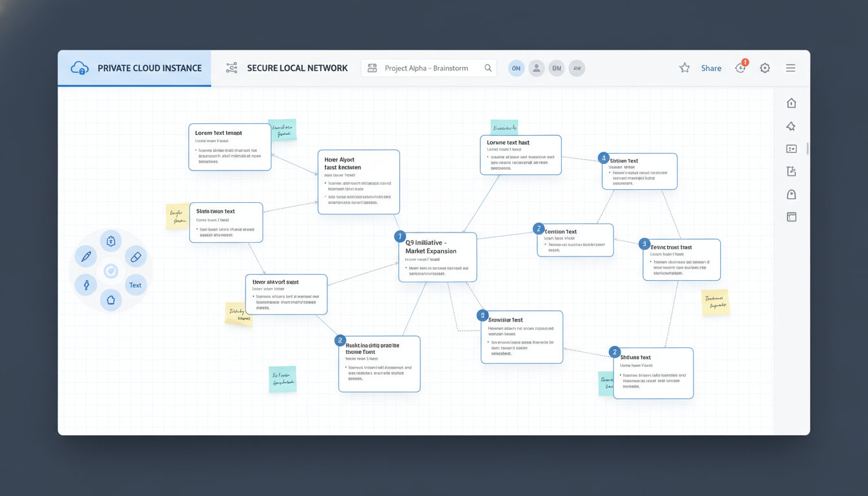This screenshot has width=868, height=496.
Task: Star this board as a favorite
Action: pyautogui.click(x=685, y=68)
